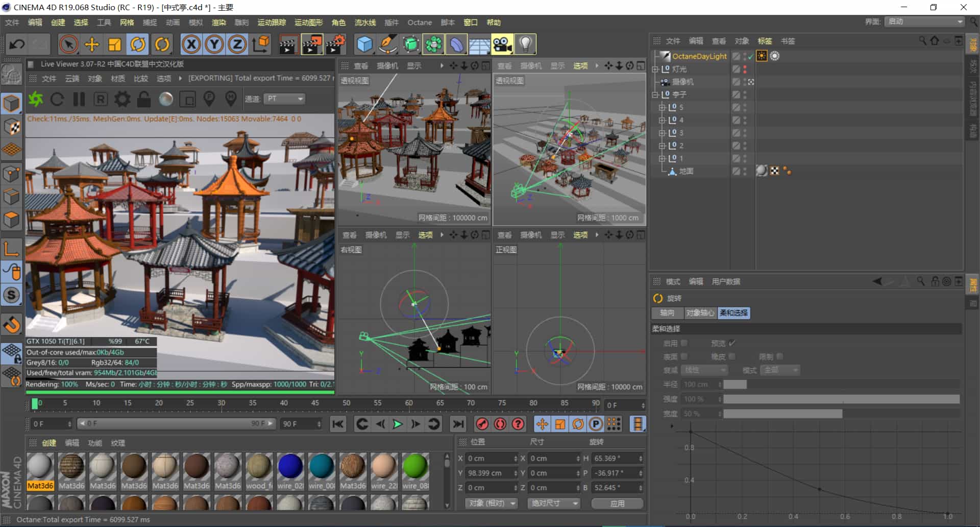Open Octane Live Viewer settings gear
Screen dimensions: 980x527
tap(122, 99)
